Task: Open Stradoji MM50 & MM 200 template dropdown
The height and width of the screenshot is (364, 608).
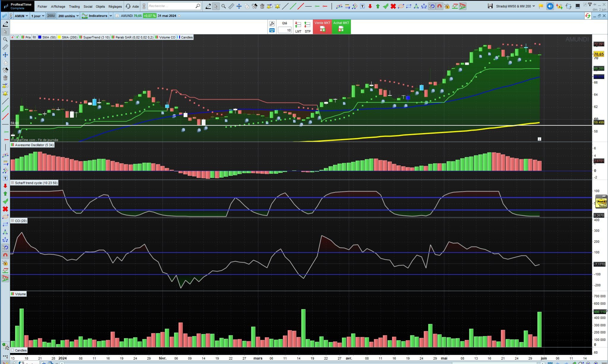Action: click(515, 6)
